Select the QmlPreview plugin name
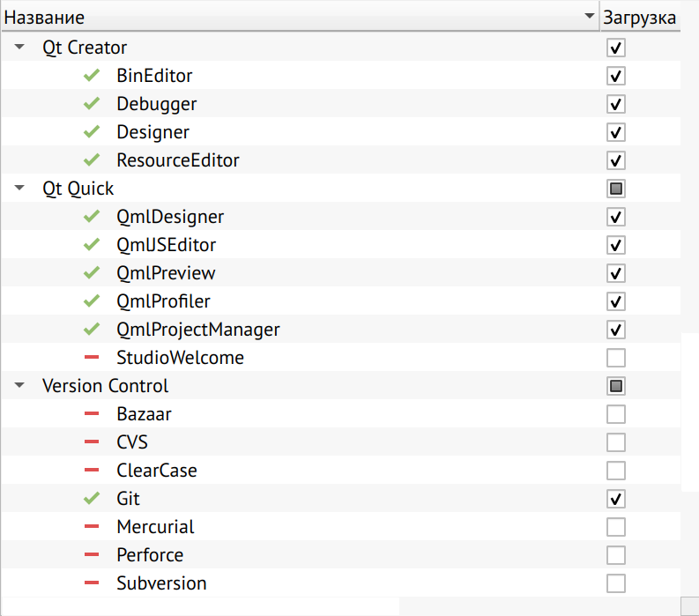The width and height of the screenshot is (699, 616). [166, 273]
